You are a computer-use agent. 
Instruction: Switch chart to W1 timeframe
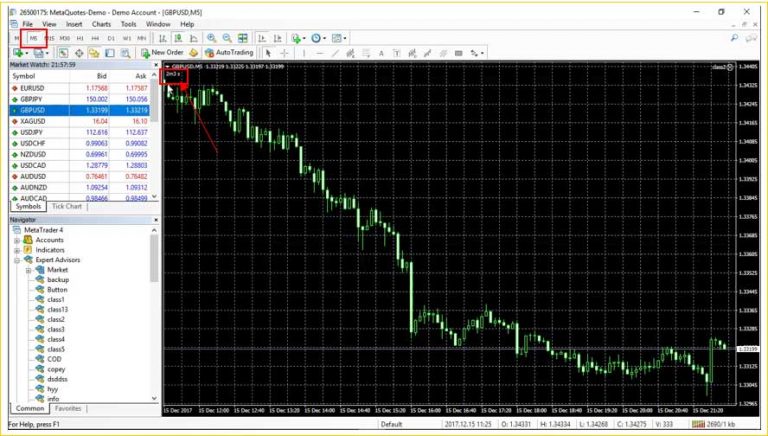(127, 38)
